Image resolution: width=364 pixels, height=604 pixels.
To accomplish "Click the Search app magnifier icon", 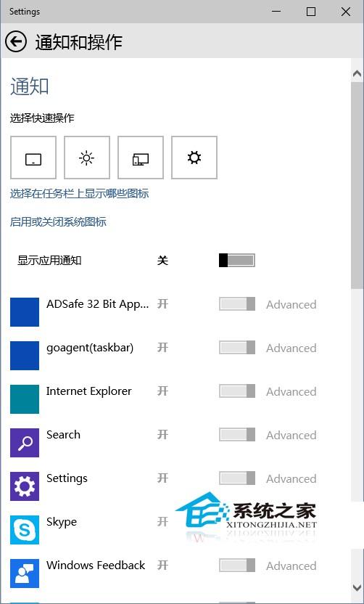I will point(25,443).
